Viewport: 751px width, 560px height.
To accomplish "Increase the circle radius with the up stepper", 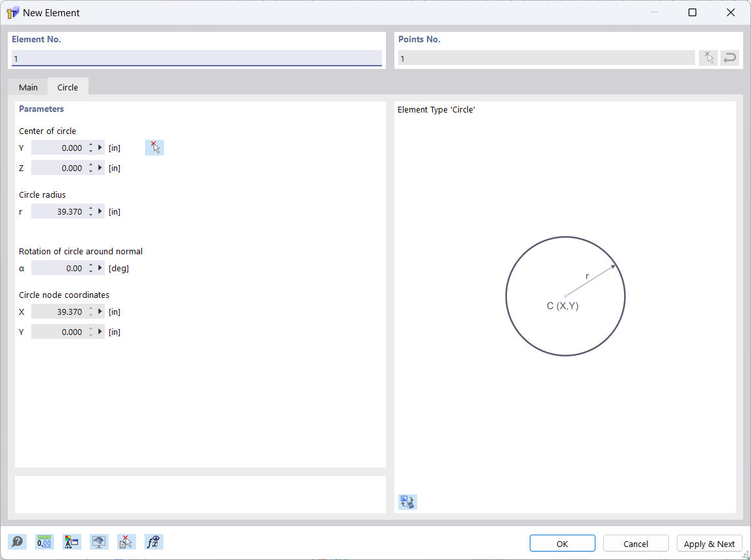I will point(90,208).
